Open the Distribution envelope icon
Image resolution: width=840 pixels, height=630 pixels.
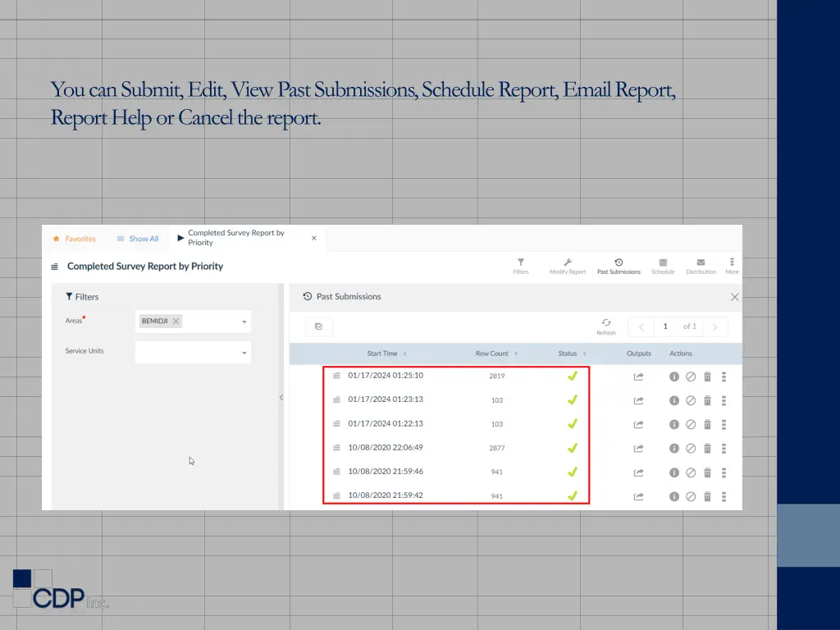click(701, 261)
